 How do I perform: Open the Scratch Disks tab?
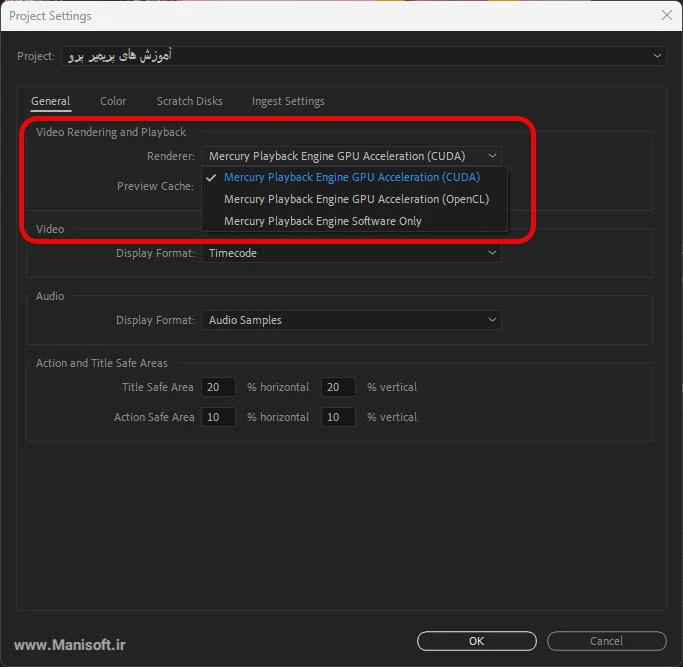pyautogui.click(x=189, y=101)
